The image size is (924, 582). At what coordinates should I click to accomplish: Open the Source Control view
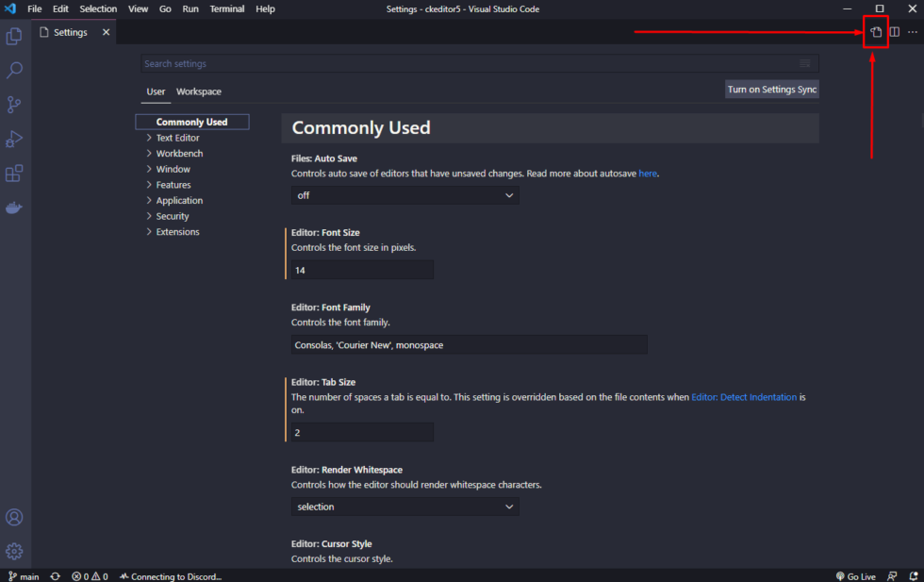[x=14, y=105]
